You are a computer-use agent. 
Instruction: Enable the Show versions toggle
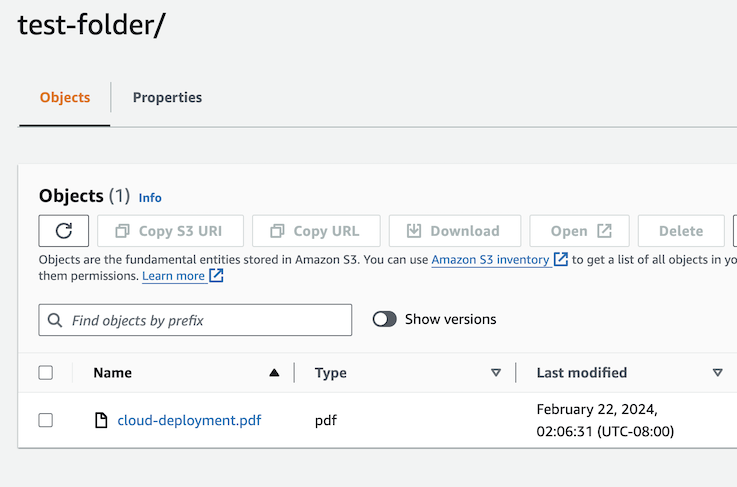tap(384, 319)
